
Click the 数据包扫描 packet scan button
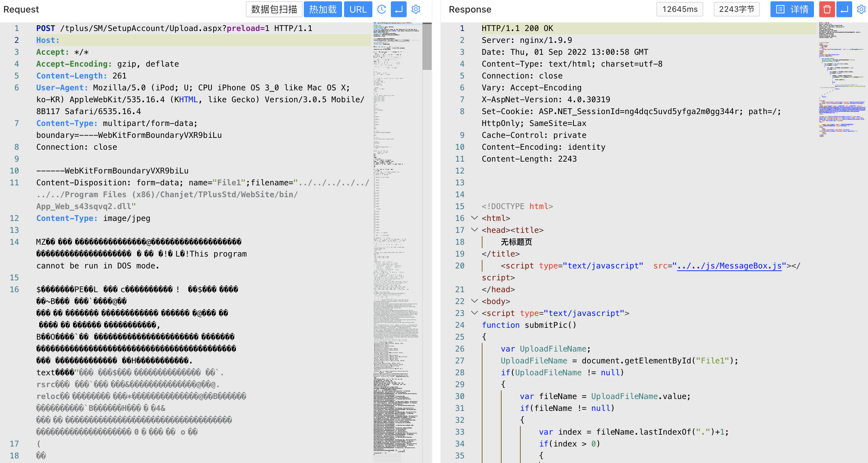coord(274,9)
